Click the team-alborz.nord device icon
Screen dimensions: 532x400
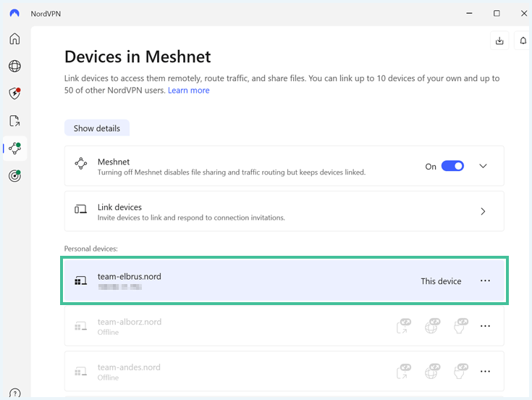81,326
